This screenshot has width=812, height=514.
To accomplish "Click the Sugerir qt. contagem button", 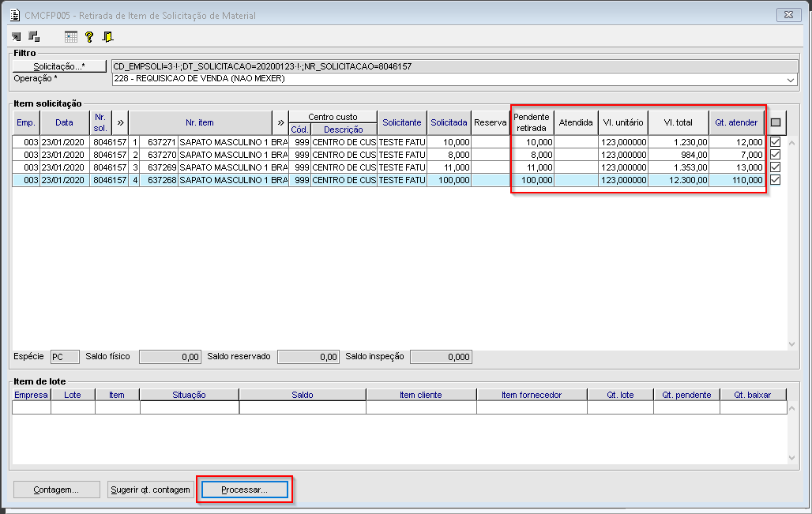I will (x=150, y=490).
